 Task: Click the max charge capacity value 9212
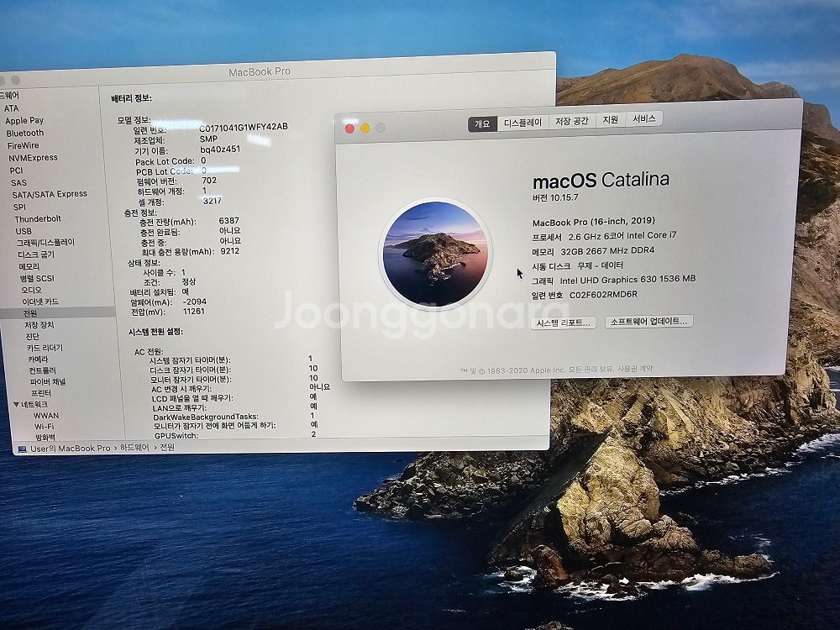pyautogui.click(x=230, y=251)
